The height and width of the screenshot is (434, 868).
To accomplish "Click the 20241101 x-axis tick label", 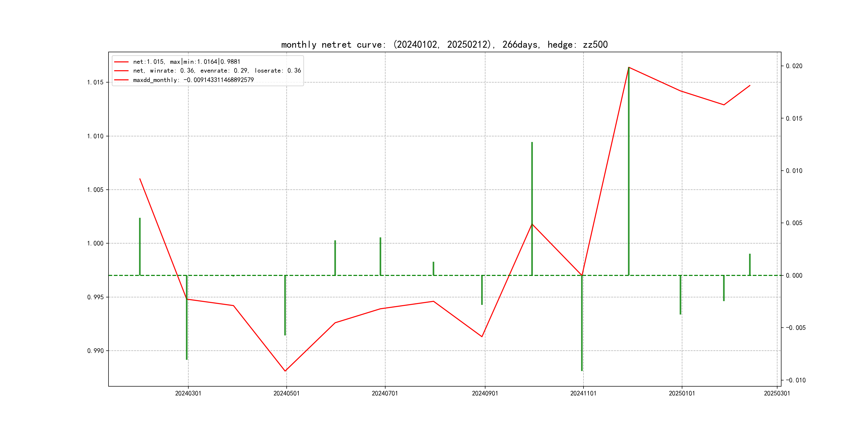I will click(x=583, y=393).
